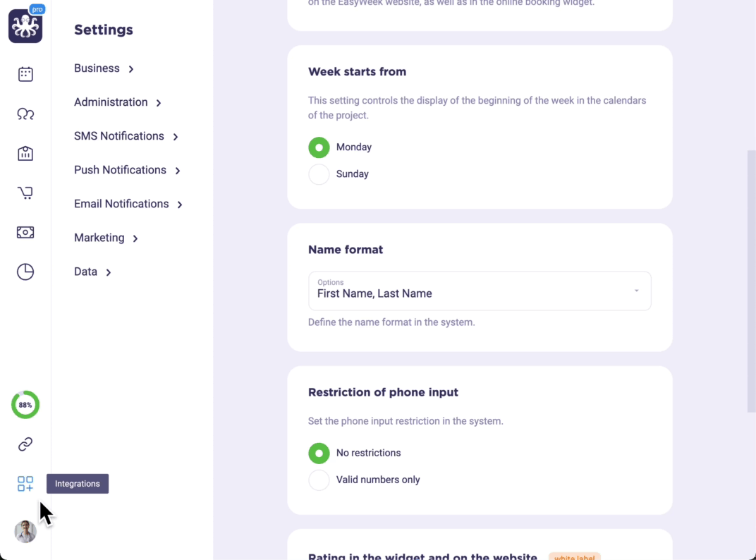The image size is (756, 560).
Task: Open the shopping cart icon in the sidebar
Action: [25, 193]
